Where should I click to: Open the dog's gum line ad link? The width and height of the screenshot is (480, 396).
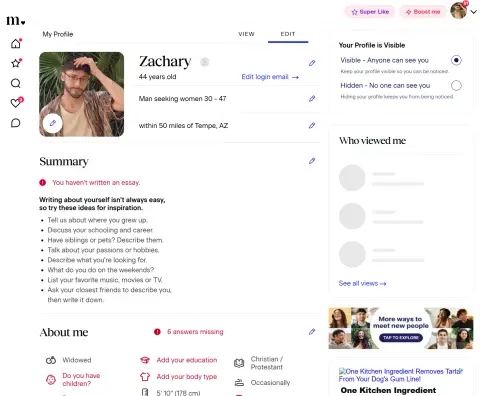coord(401,375)
